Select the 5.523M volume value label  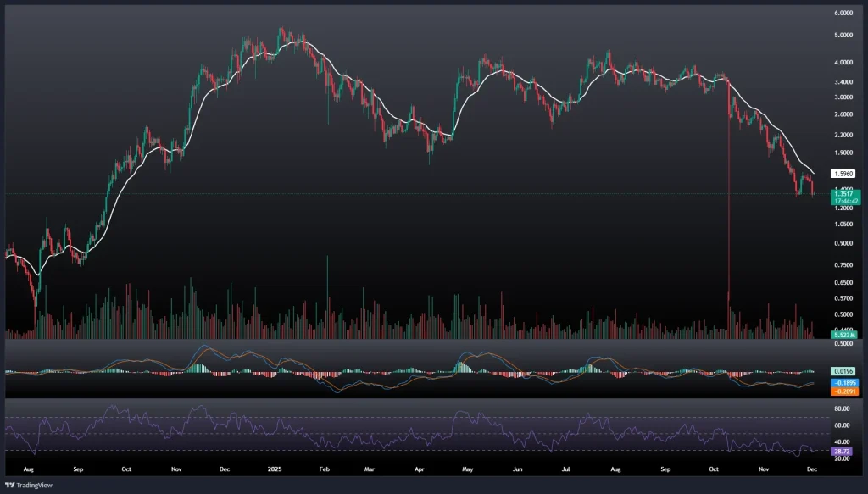click(842, 336)
